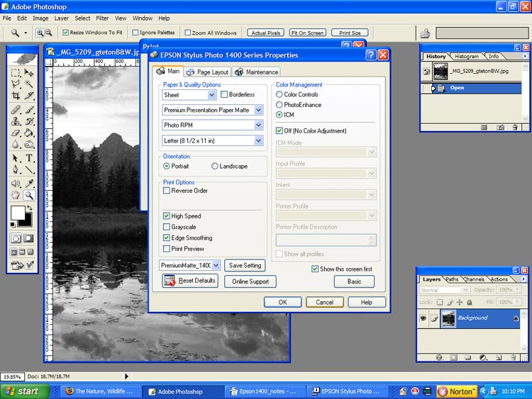Image resolution: width=532 pixels, height=399 pixels.
Task: Click the Fit On Screen button
Action: coord(308,33)
